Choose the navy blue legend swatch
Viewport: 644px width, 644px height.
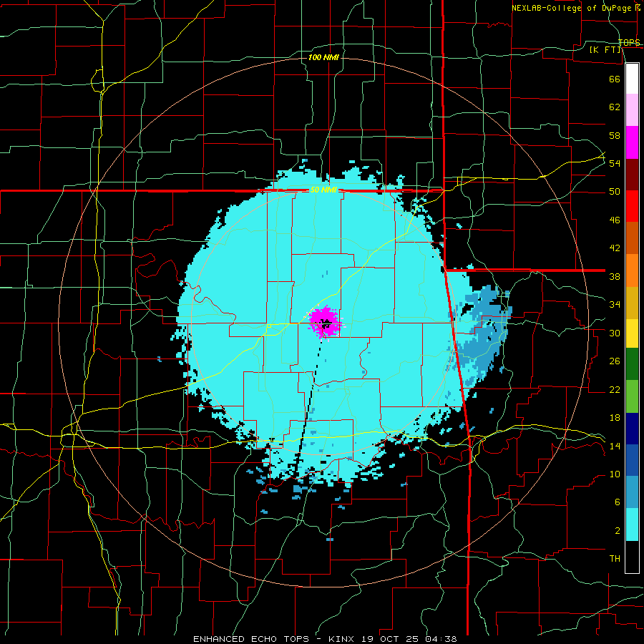click(x=632, y=429)
